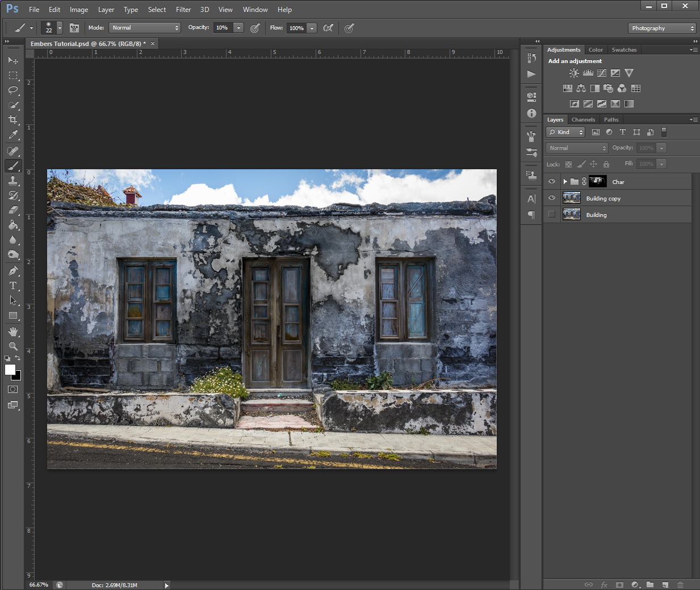Open the Filter menu

click(x=183, y=10)
